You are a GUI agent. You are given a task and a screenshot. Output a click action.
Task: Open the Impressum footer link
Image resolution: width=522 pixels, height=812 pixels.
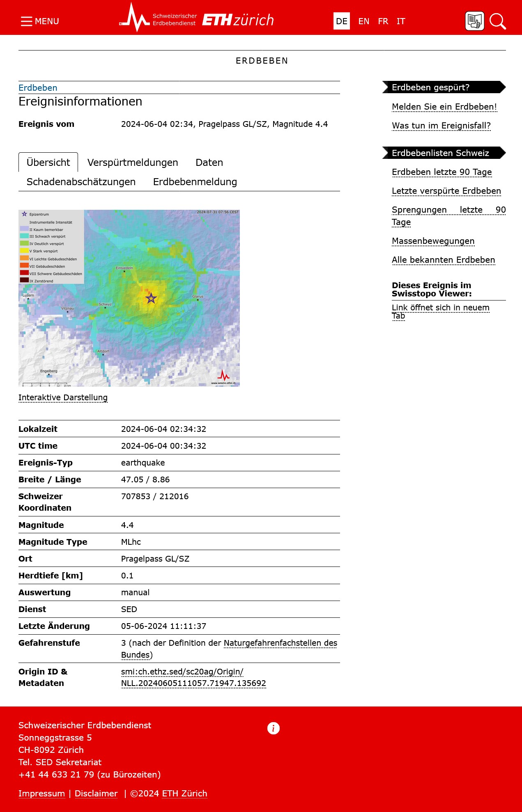coord(41,794)
